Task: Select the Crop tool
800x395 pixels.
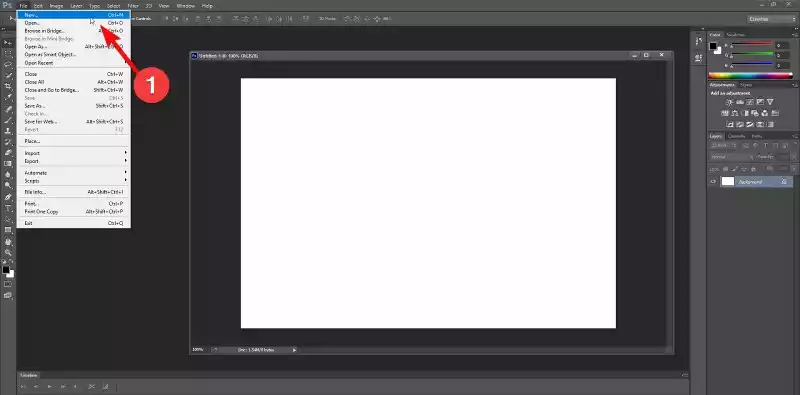Action: click(8, 86)
